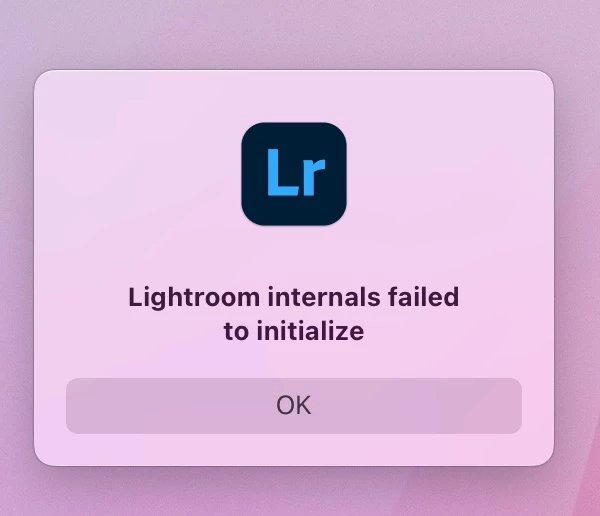Click the word 'failed' in the alert
600x516 pixels.
click(x=423, y=297)
